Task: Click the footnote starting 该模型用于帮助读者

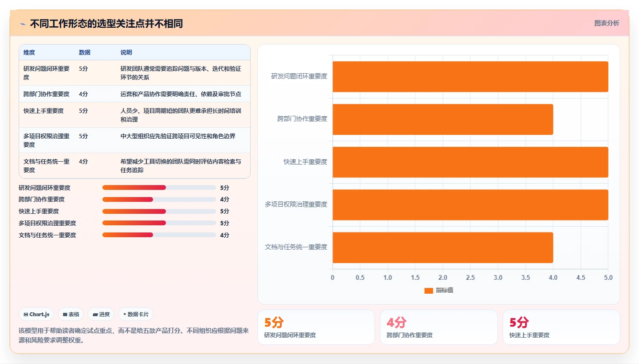Action: point(134,335)
